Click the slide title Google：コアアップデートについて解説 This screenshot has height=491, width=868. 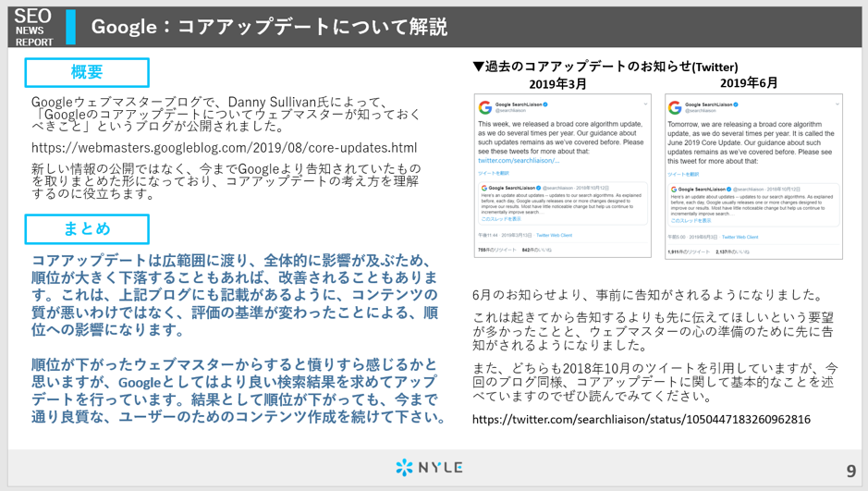(x=269, y=27)
